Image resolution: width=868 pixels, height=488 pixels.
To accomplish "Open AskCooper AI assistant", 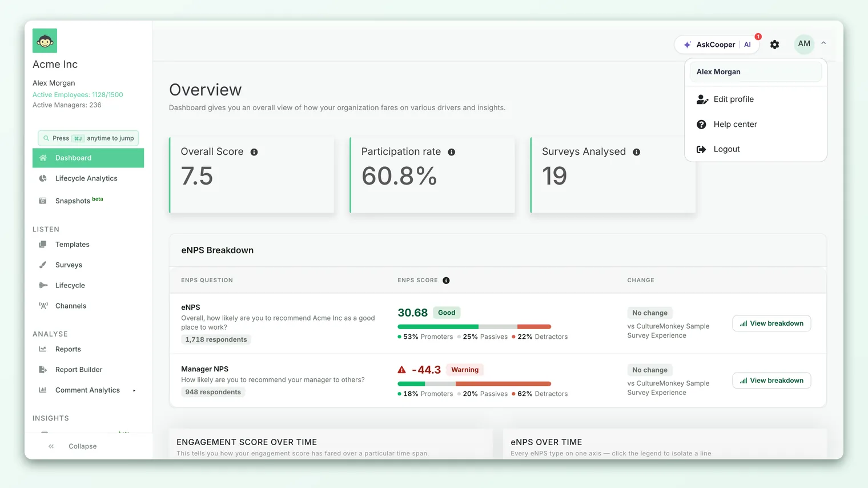I will 717,45.
